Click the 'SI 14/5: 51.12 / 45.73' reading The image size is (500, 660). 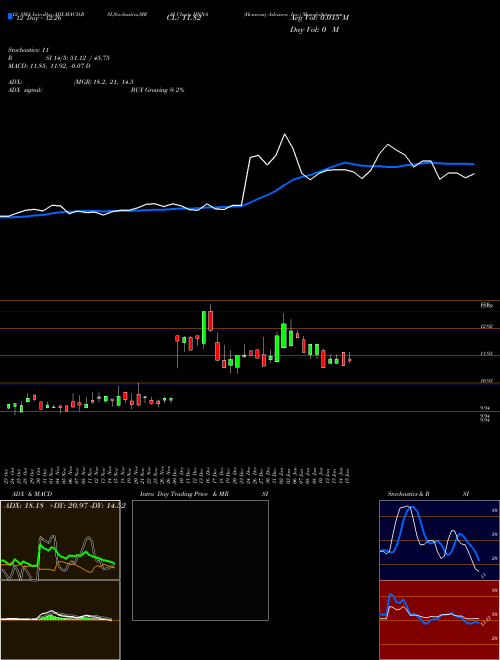pyautogui.click(x=77, y=58)
